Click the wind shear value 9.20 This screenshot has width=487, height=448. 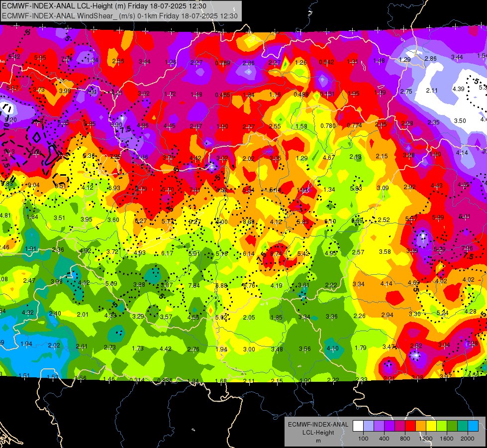(x=11, y=119)
